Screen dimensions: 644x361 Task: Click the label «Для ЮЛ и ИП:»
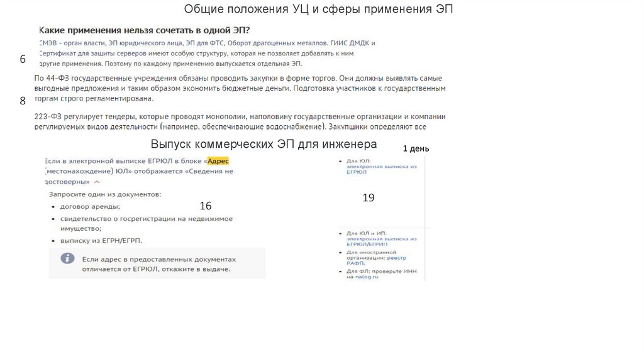(367, 233)
